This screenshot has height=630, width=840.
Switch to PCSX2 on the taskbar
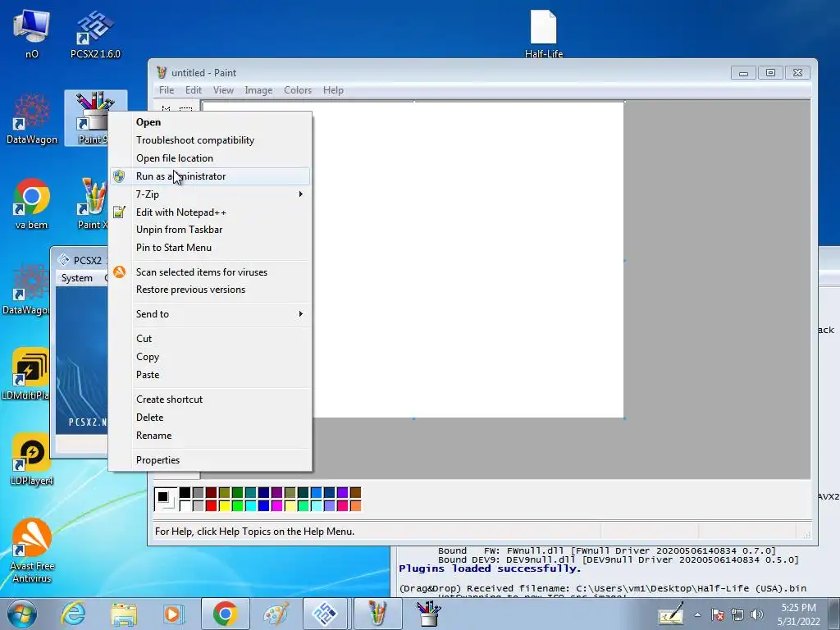[x=325, y=614]
